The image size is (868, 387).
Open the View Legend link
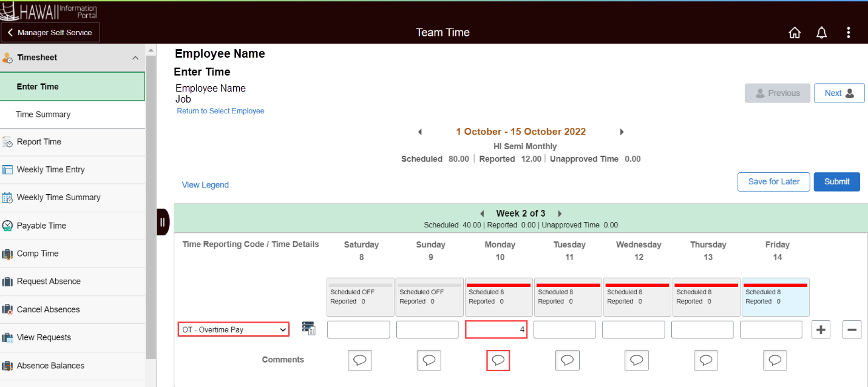pos(205,184)
